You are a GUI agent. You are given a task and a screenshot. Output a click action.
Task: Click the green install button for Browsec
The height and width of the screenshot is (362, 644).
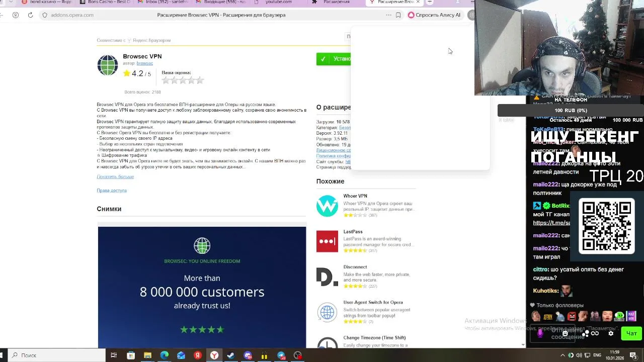pyautogui.click(x=334, y=59)
